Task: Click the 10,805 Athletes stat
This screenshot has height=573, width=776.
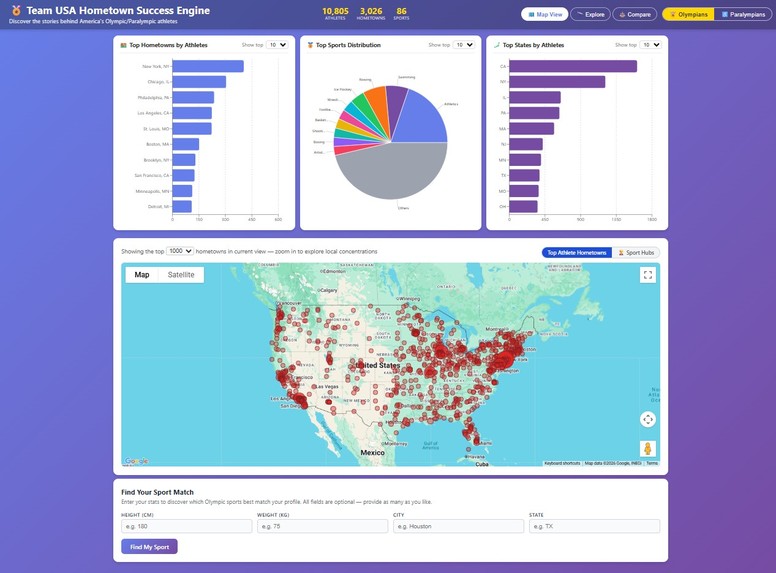Action: 335,13
